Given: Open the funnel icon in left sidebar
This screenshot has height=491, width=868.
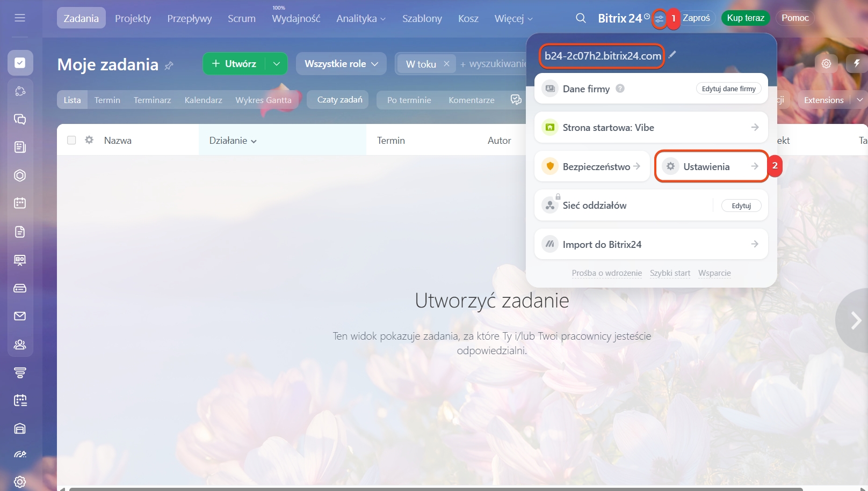Looking at the screenshot, I should pos(20,372).
